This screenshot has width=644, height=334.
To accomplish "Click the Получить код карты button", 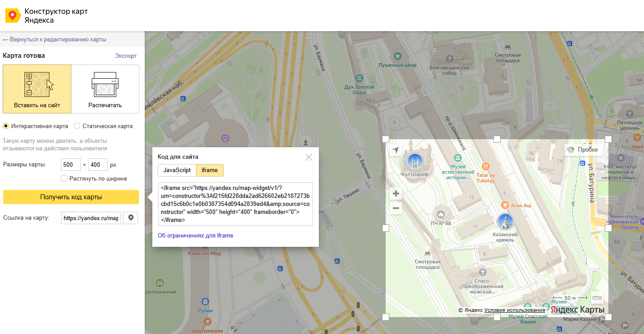I will tap(71, 197).
